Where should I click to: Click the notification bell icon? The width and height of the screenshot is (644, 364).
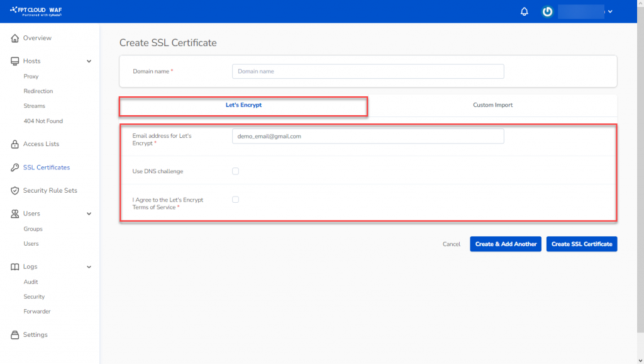tap(525, 12)
